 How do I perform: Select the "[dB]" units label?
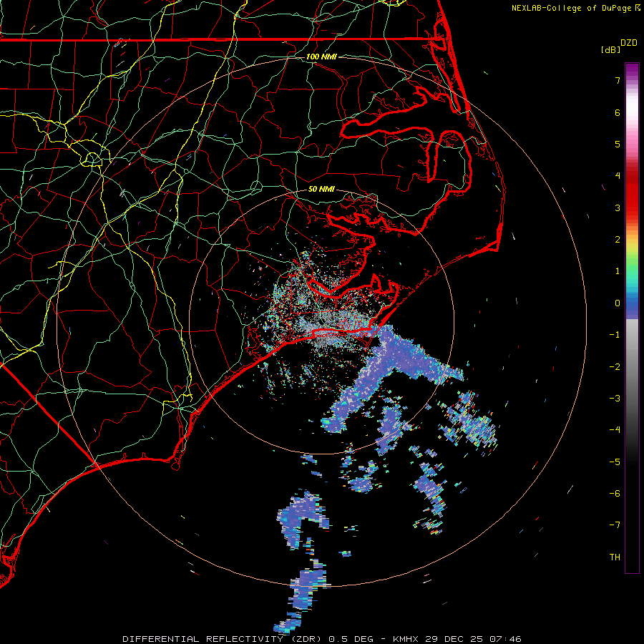coord(611,49)
